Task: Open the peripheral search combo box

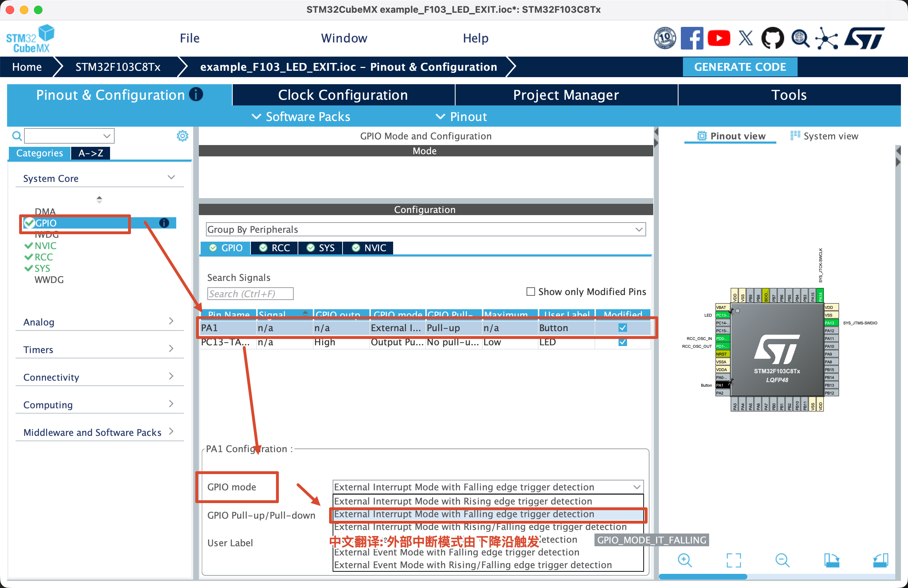Action: 69,136
